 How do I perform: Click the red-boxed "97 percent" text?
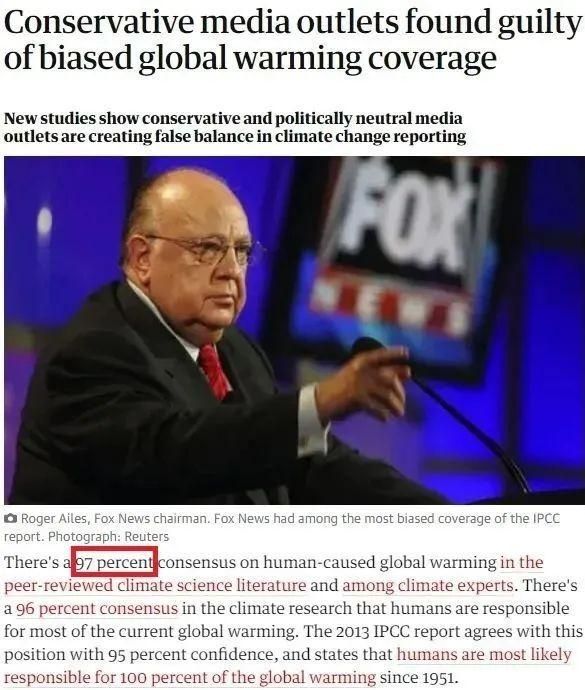114,562
